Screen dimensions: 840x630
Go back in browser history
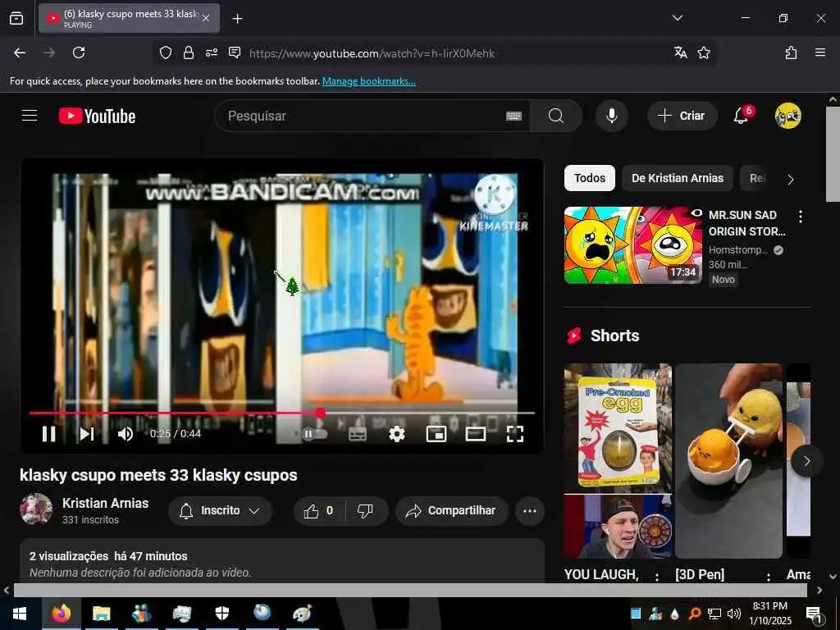coord(20,52)
